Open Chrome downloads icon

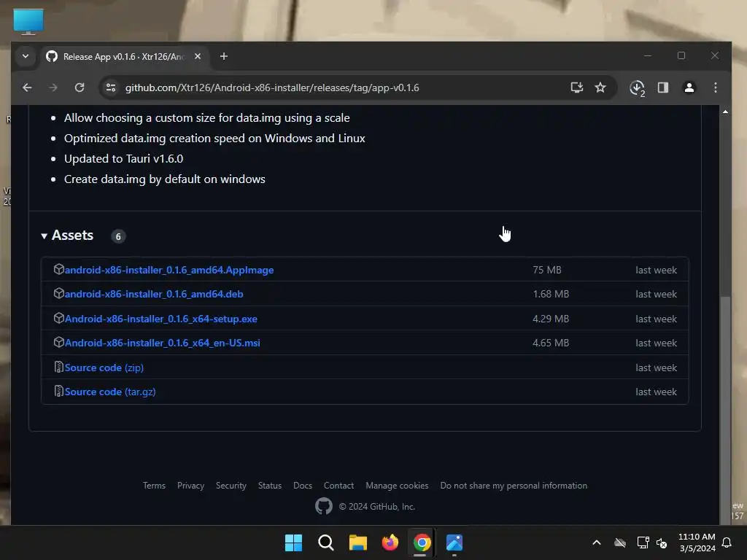coord(637,88)
